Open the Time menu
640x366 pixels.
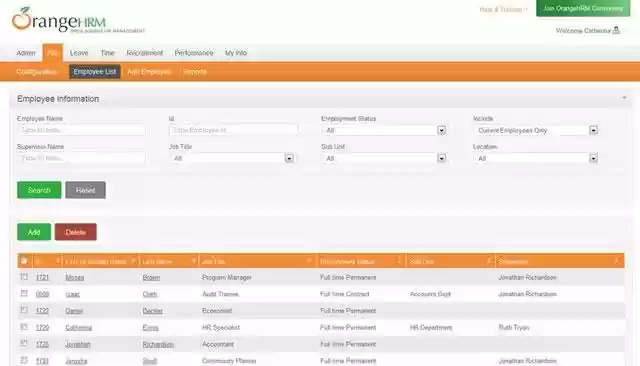[x=107, y=53]
